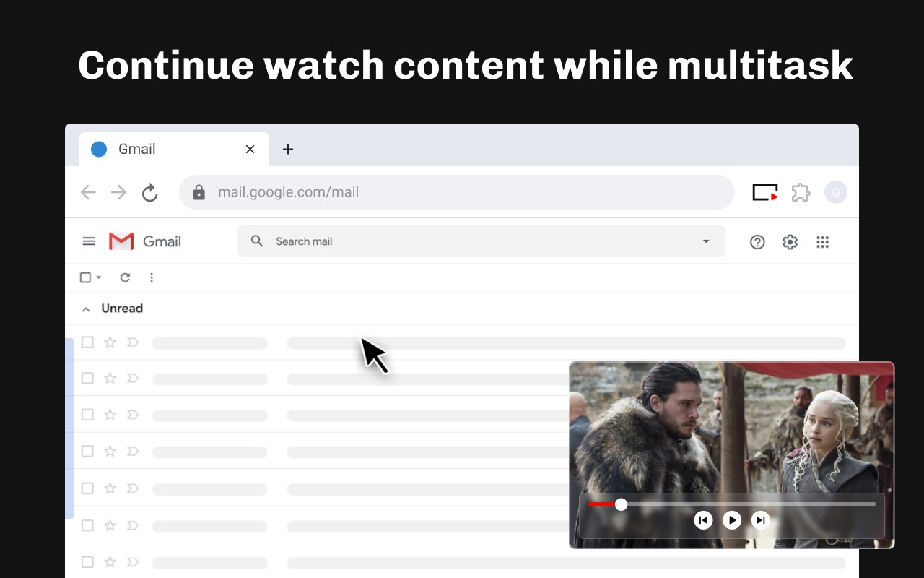Play the floating video
924x578 pixels.
pyautogui.click(x=732, y=520)
